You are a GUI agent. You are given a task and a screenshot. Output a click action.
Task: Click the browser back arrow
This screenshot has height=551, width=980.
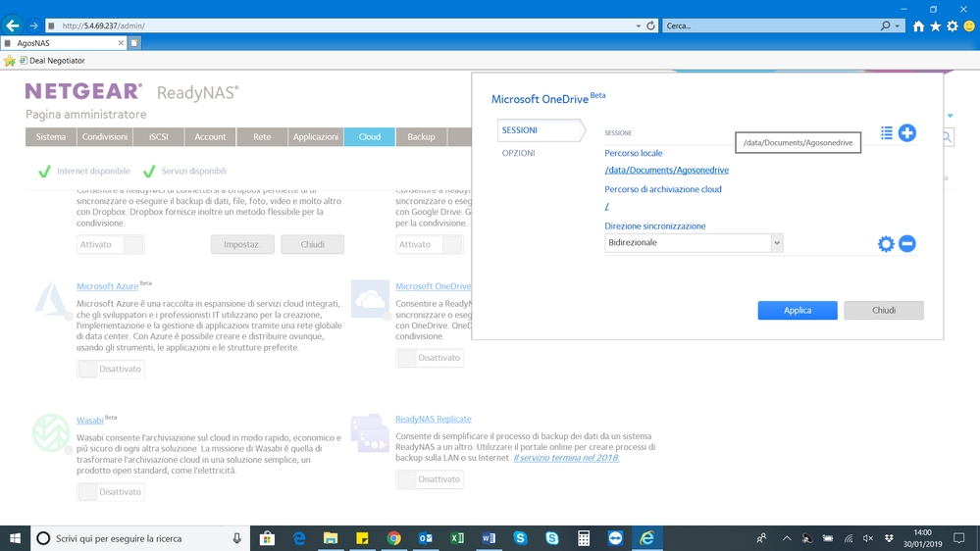(13, 25)
